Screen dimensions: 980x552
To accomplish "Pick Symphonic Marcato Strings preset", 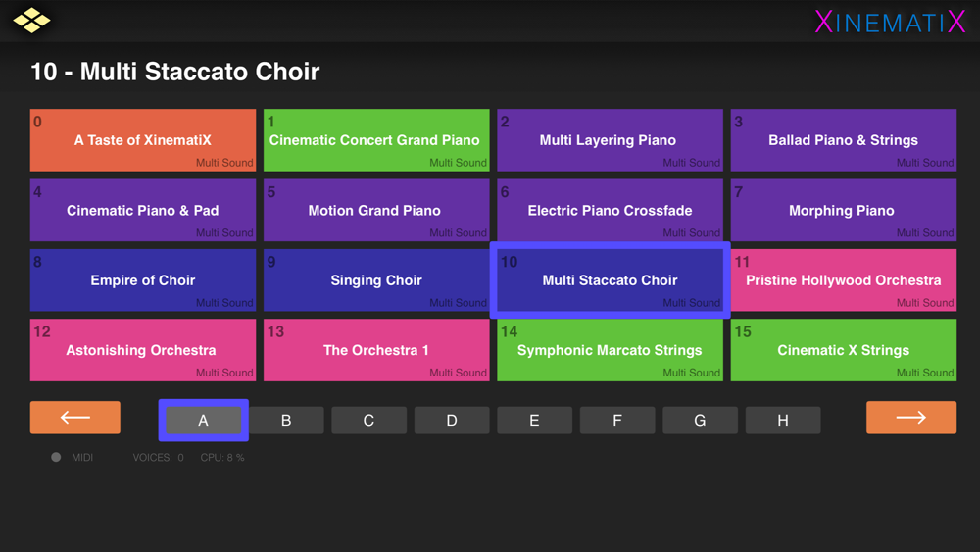I will coord(610,350).
